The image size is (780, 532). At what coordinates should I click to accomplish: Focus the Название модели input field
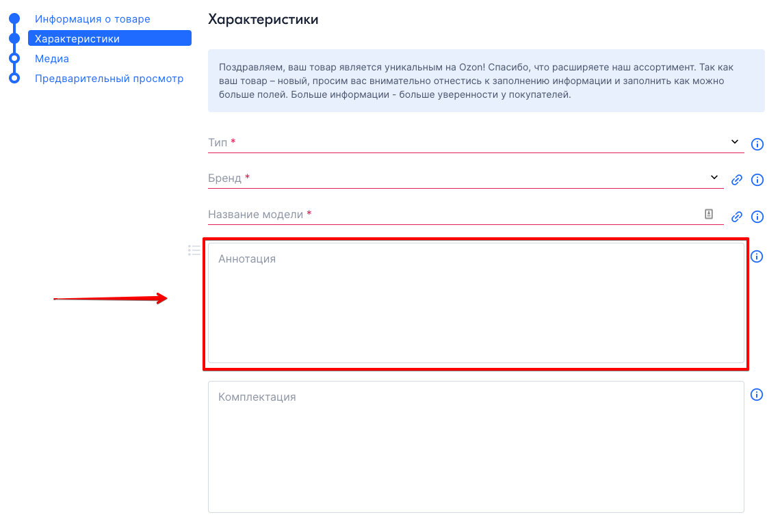coord(466,215)
